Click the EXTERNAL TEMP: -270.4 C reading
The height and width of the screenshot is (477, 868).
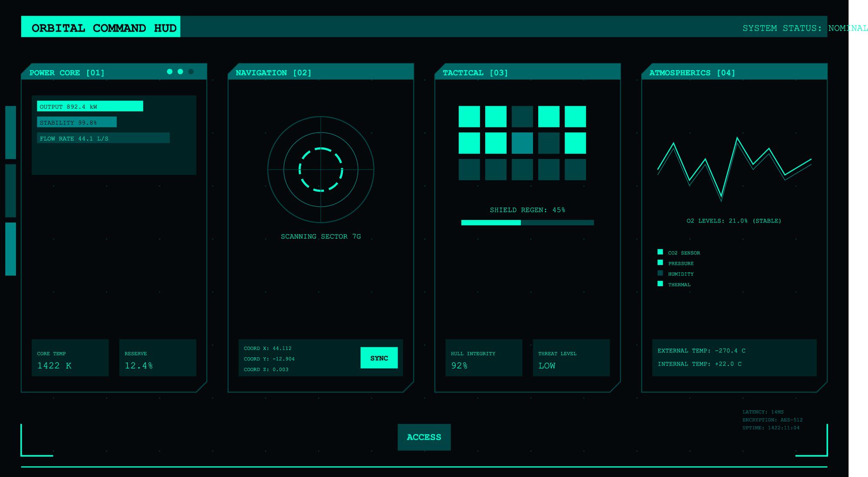(701, 350)
